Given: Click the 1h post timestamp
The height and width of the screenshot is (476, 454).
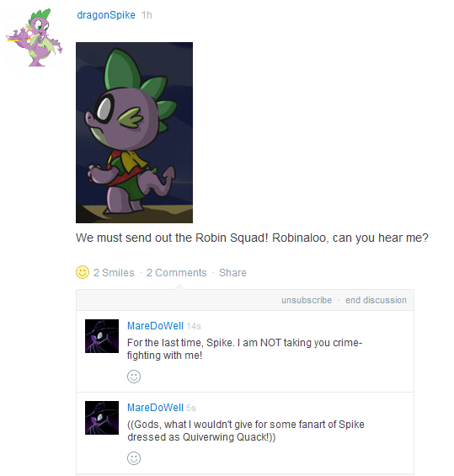Looking at the screenshot, I should pyautogui.click(x=147, y=15).
